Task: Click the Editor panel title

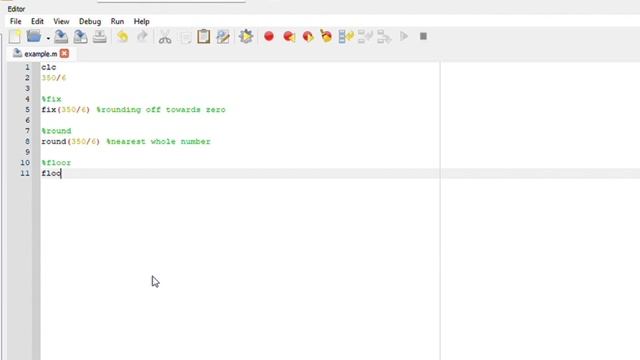Action: [x=16, y=9]
